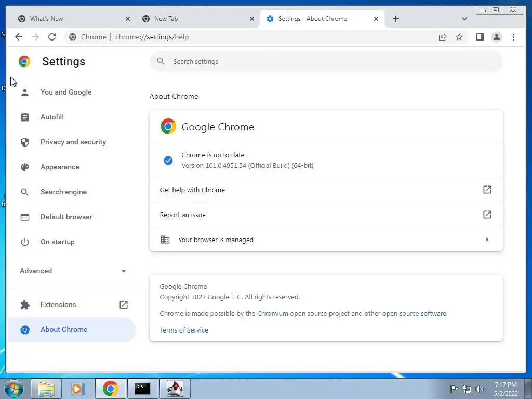The image size is (532, 399).
Task: Open Default browser settings
Action: click(x=72, y=217)
